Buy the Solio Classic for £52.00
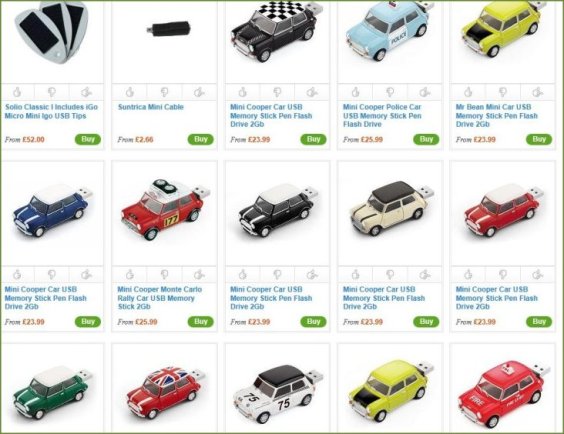 [88, 140]
